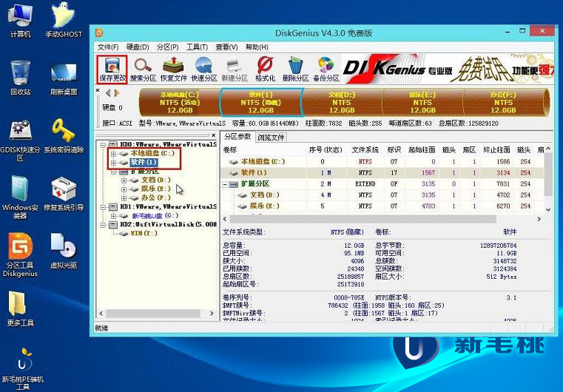This screenshot has width=563, height=392.
Task: Open the 帮助(H) menu
Action: click(257, 47)
